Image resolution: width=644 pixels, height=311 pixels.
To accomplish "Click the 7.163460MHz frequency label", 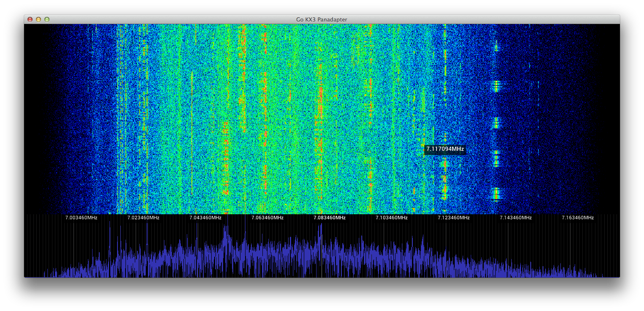I will [x=578, y=218].
